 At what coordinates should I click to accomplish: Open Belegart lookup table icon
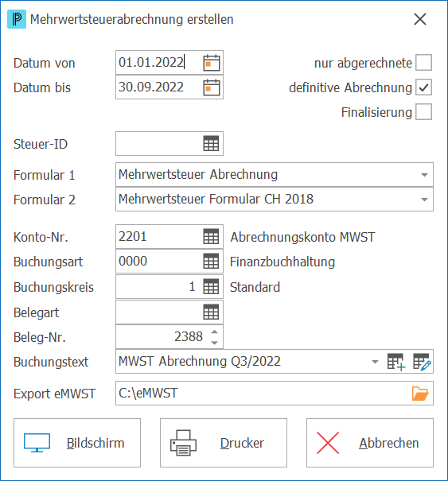point(211,312)
